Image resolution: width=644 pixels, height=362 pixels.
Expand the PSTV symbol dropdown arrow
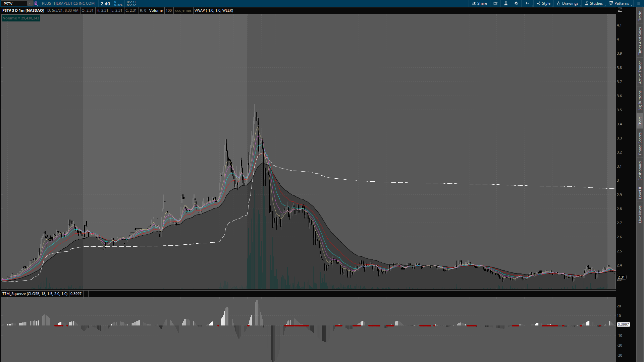pyautogui.click(x=30, y=3)
